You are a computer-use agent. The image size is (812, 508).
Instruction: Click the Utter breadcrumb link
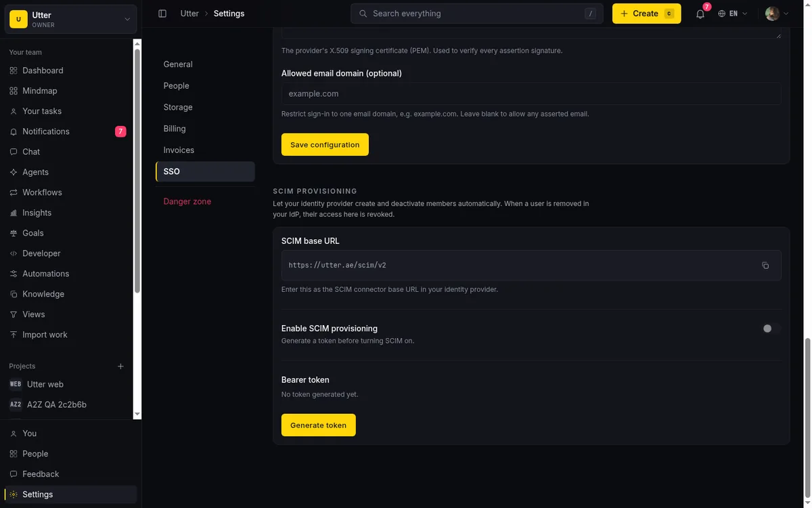click(x=189, y=14)
